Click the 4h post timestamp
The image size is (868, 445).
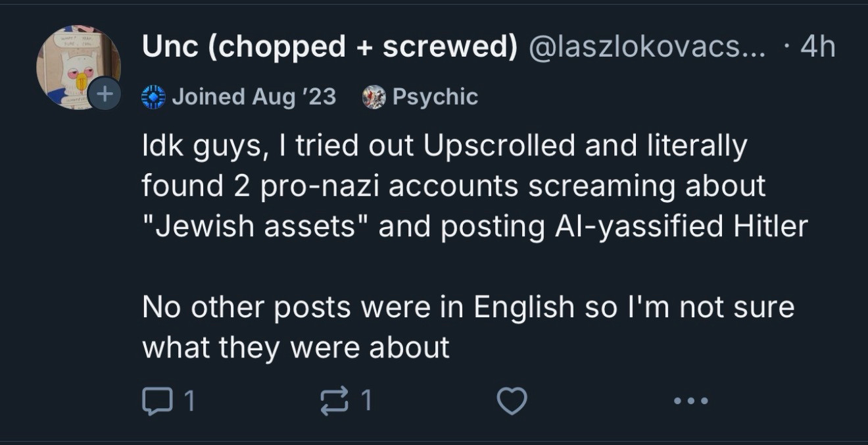(x=818, y=47)
